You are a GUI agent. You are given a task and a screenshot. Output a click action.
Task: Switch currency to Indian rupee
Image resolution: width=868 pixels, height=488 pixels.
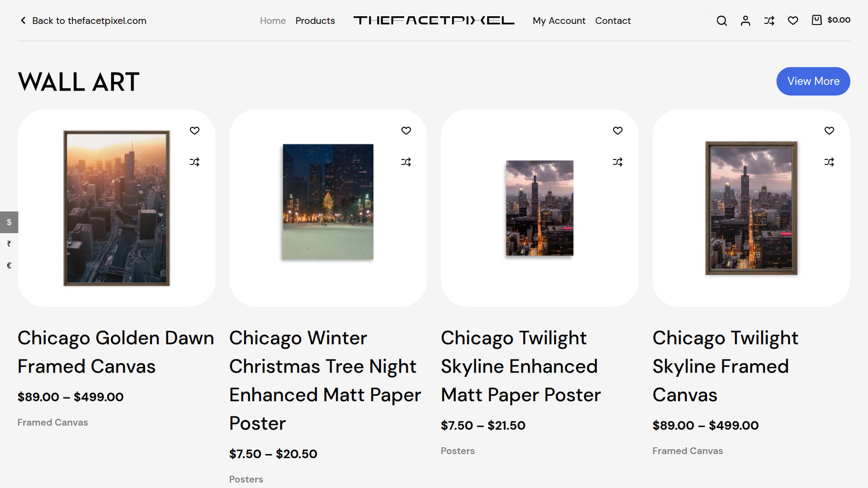tap(9, 244)
